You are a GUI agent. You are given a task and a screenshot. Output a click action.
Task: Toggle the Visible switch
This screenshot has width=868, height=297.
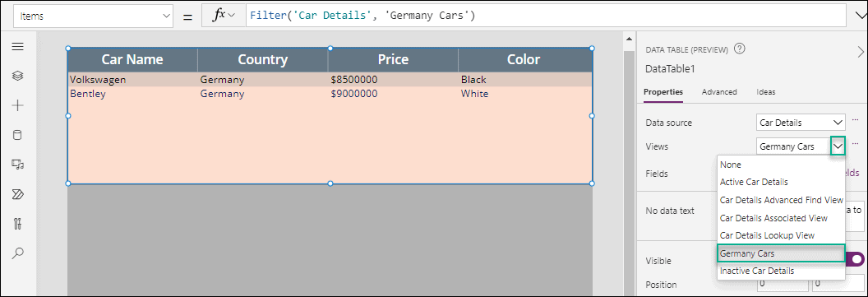click(855, 259)
